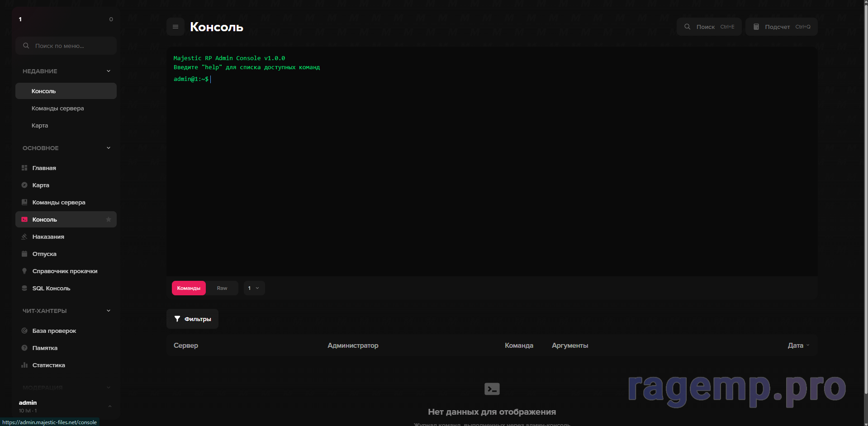Click the Главная dashboard icon in sidebar
The height and width of the screenshot is (426, 868).
tap(24, 168)
